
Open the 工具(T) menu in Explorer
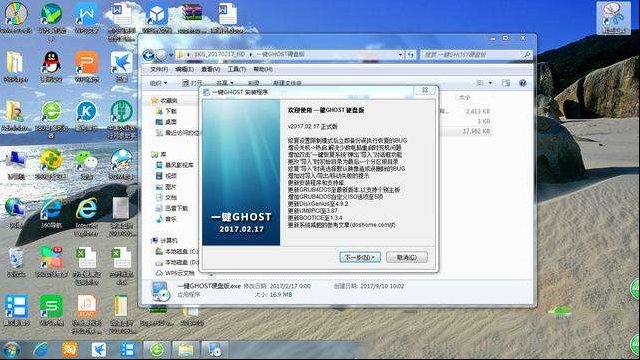point(237,69)
